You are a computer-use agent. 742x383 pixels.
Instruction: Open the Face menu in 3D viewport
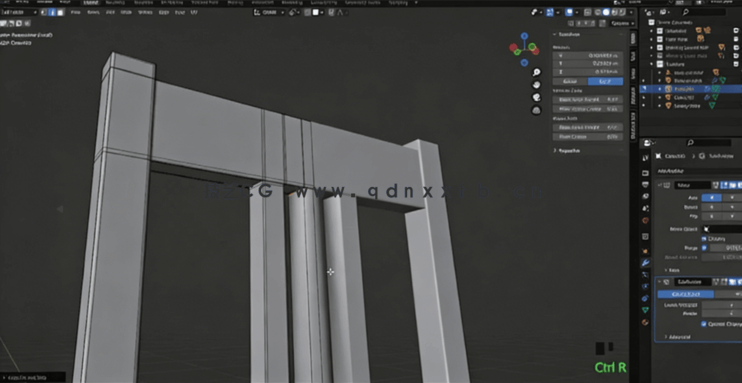pos(180,12)
